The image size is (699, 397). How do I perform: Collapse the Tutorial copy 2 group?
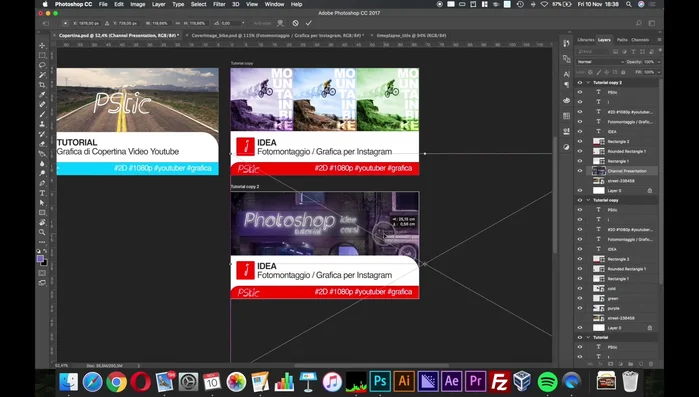point(588,82)
